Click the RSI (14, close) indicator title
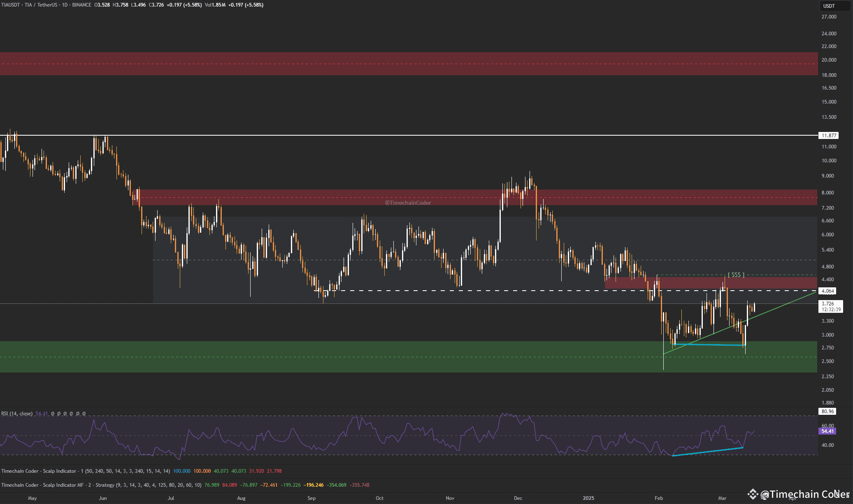 pyautogui.click(x=17, y=414)
